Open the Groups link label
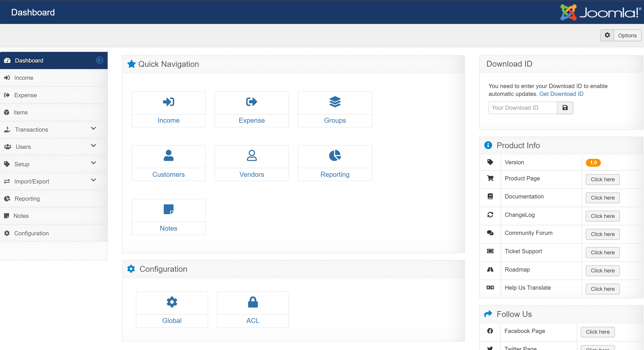 [x=335, y=120]
